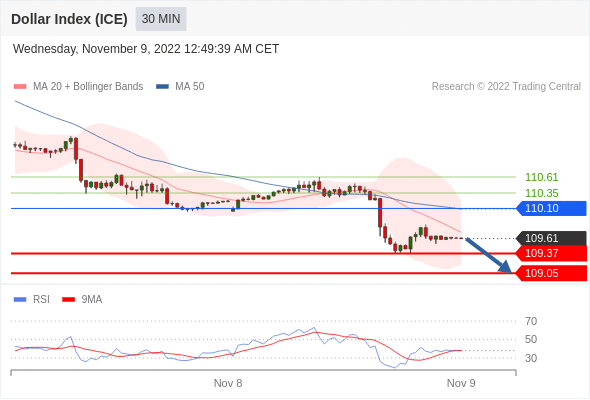Toggle the MA 50 legend entry

pos(180,87)
